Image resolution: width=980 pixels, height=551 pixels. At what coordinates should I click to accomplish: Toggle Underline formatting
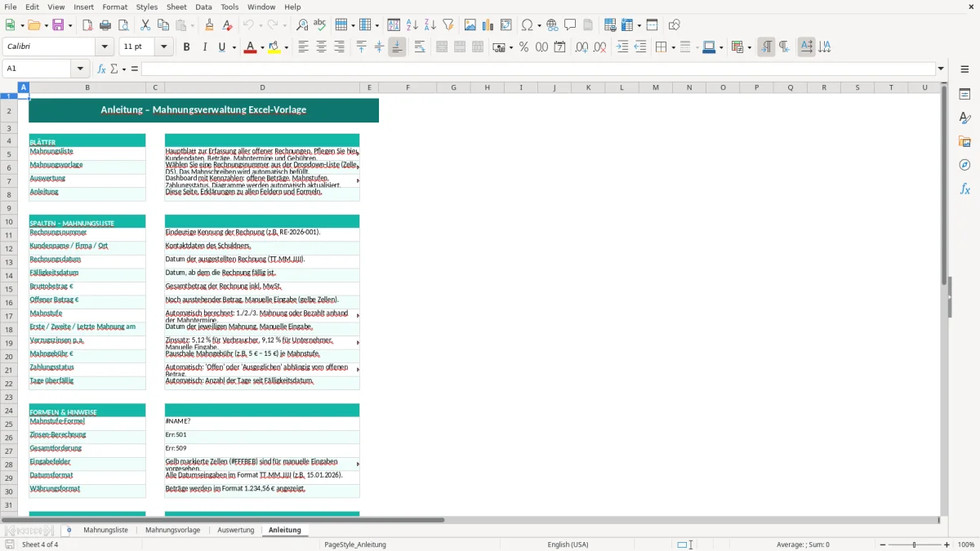[x=221, y=47]
